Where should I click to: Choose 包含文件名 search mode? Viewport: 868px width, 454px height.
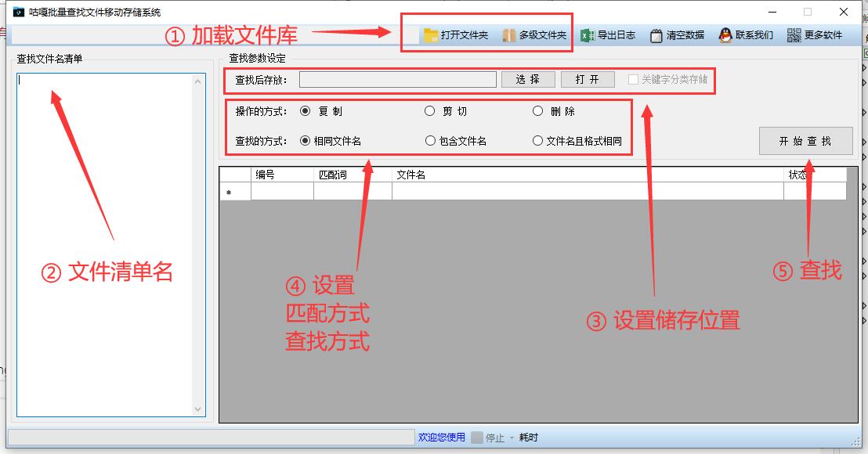coord(430,141)
